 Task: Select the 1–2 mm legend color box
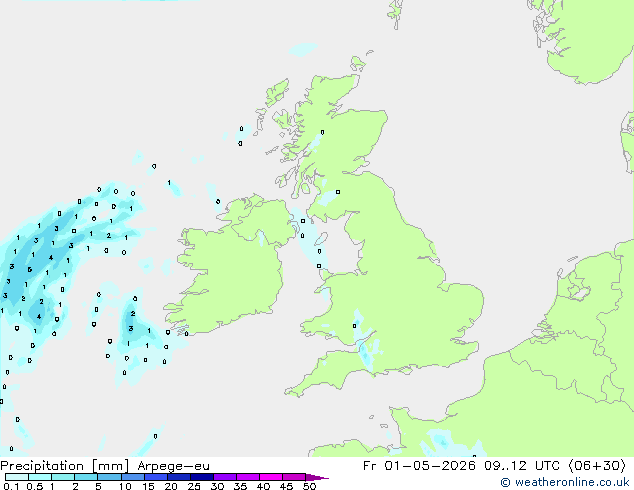(x=63, y=477)
